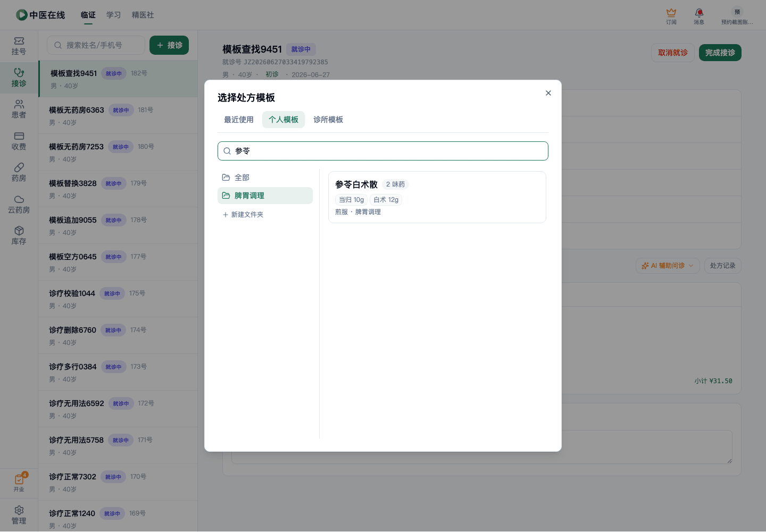Open the 学习 top navigation tab

114,15
